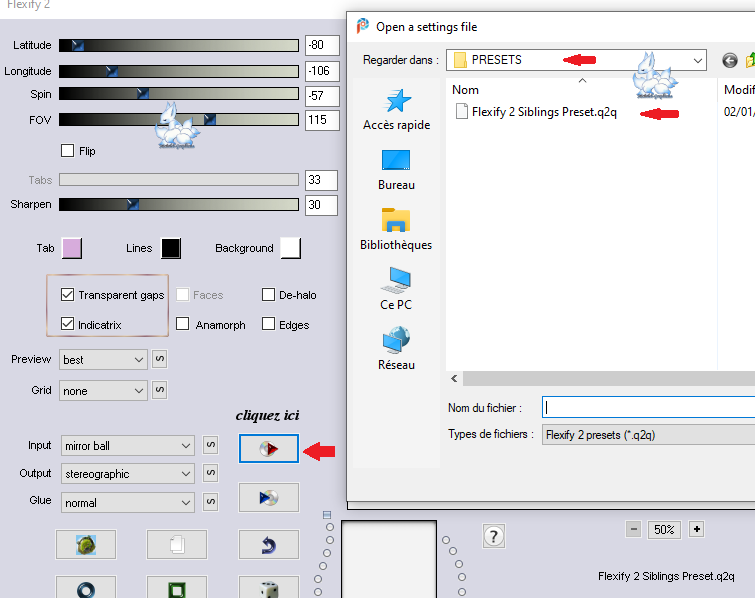
Task: Click the Longitude value field
Action: tap(322, 71)
